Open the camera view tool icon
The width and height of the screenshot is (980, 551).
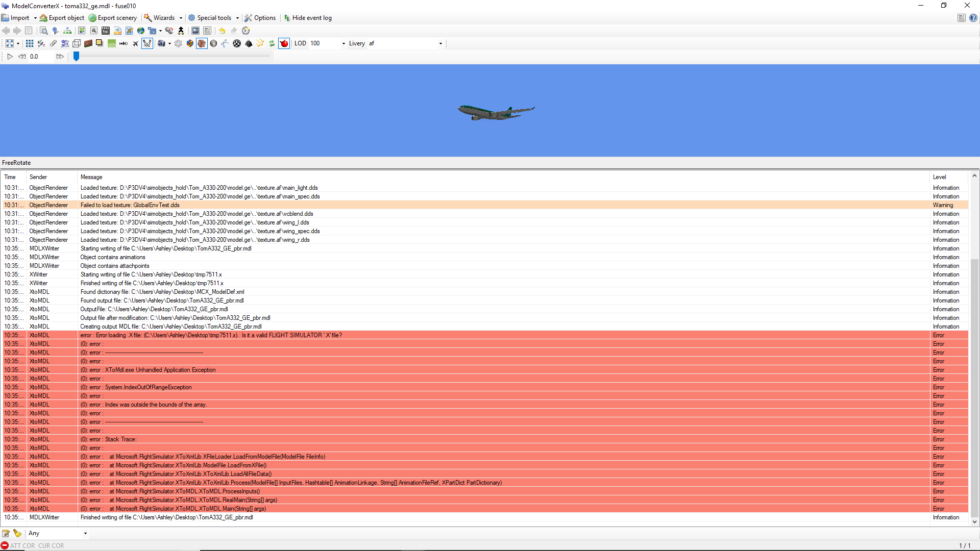(x=162, y=44)
